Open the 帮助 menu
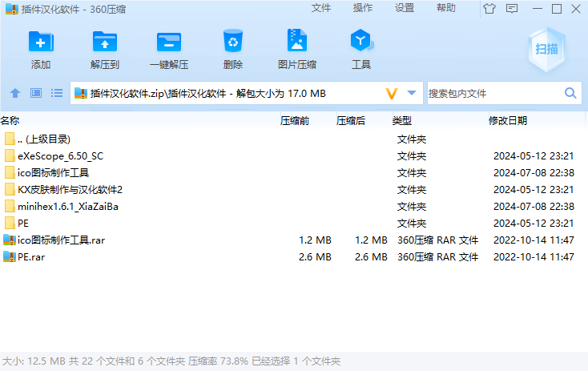The image size is (588, 371). (446, 8)
